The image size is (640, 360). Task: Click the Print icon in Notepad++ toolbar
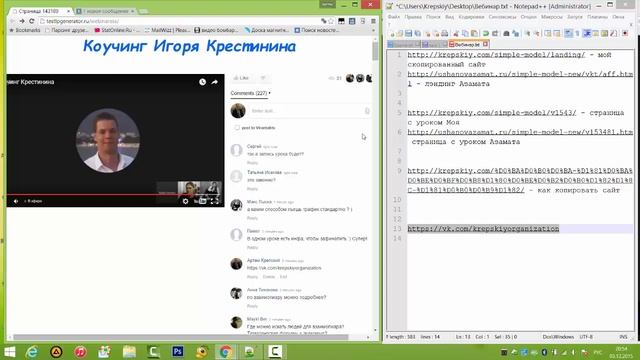tap(445, 33)
